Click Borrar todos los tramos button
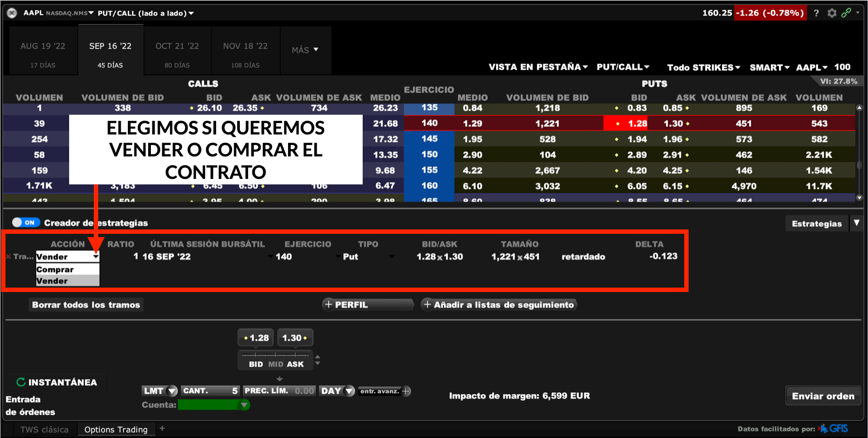The image size is (868, 438). (x=86, y=305)
